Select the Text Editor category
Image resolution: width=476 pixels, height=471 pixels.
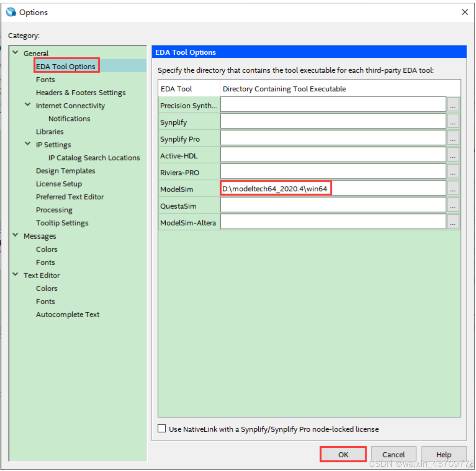pyautogui.click(x=42, y=275)
